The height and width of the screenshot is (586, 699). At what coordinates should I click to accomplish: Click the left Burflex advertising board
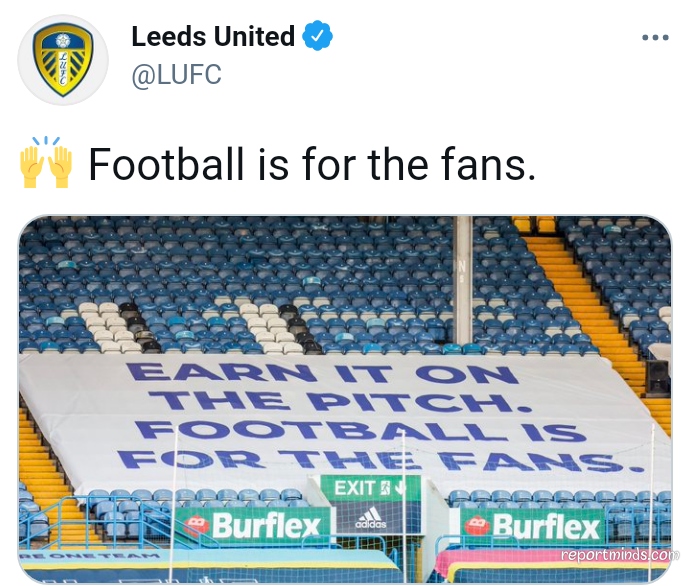tap(254, 525)
